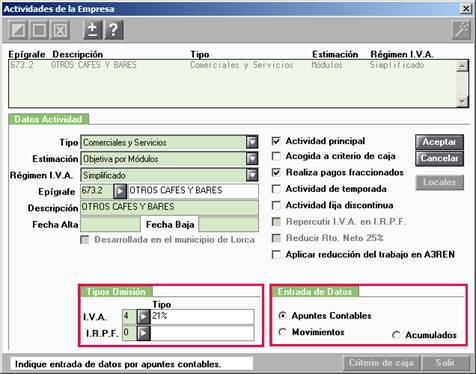The width and height of the screenshot is (476, 374).
Task: Open help with the question mark icon
Action: click(x=114, y=30)
